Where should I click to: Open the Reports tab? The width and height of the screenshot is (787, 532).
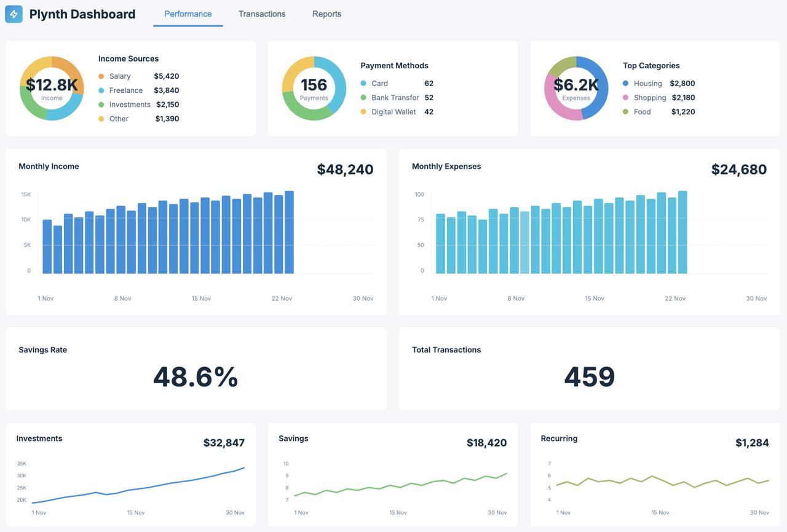[326, 14]
